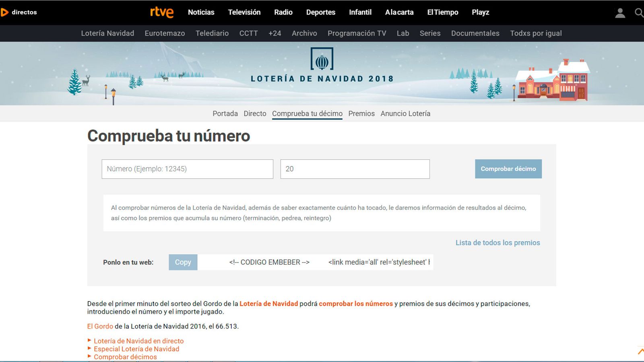
Task: Click the arrow beside 'Lotería de Navidad en directo'
Action: (x=89, y=341)
